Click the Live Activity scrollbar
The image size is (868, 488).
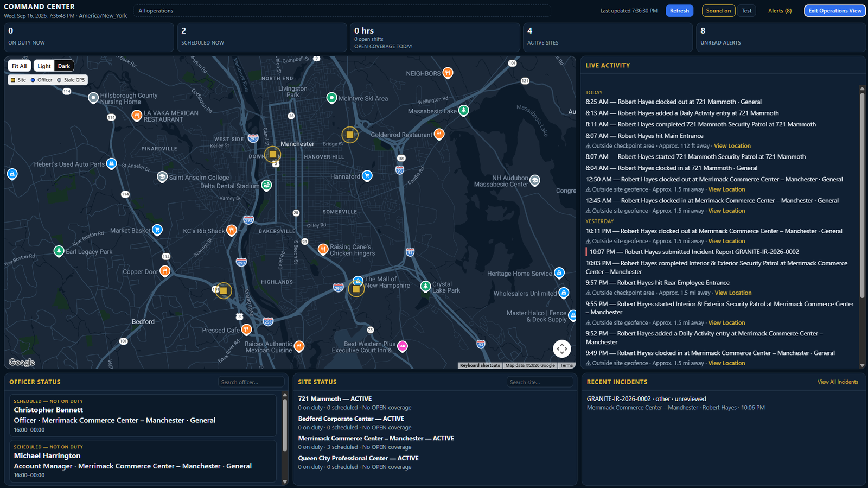point(862,195)
